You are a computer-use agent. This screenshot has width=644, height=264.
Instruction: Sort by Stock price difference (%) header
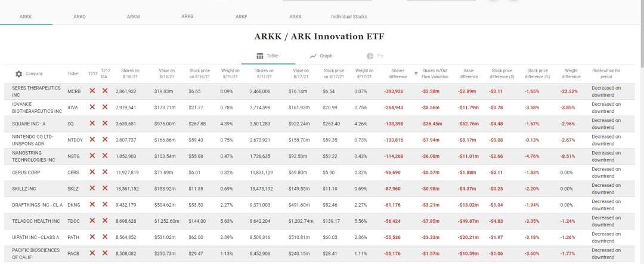(x=538, y=73)
